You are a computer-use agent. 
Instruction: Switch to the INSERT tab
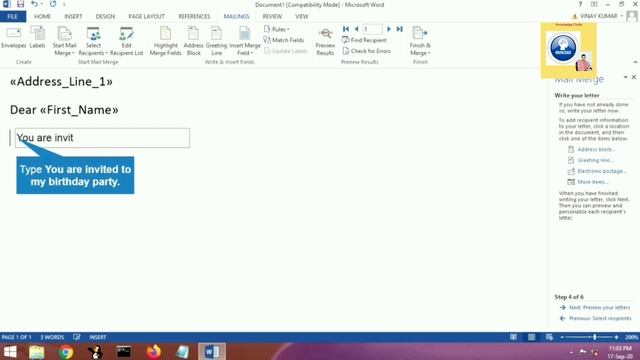(x=73, y=16)
